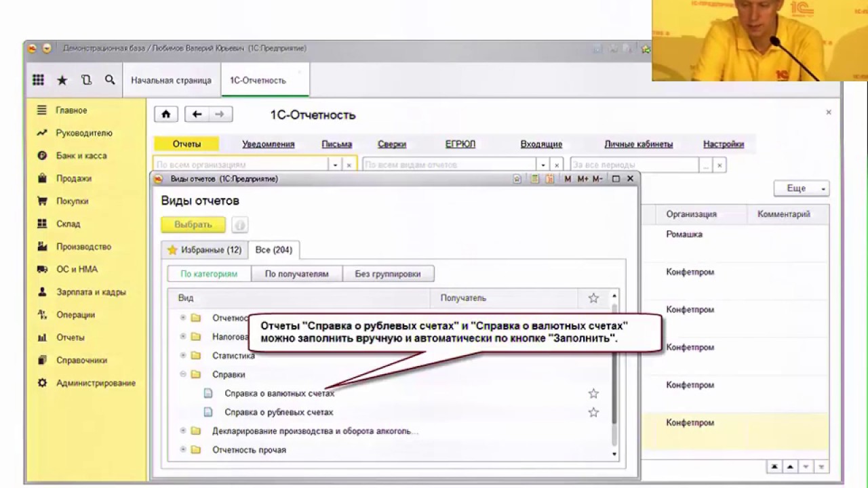Viewport: 868px width, 488px height.
Task: Select Избранные (12) tab
Action: [204, 250]
